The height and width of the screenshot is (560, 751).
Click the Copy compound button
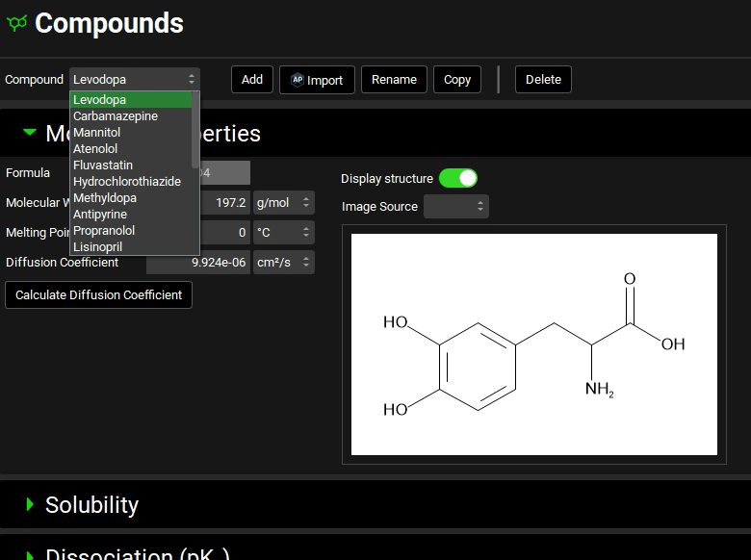click(x=457, y=80)
